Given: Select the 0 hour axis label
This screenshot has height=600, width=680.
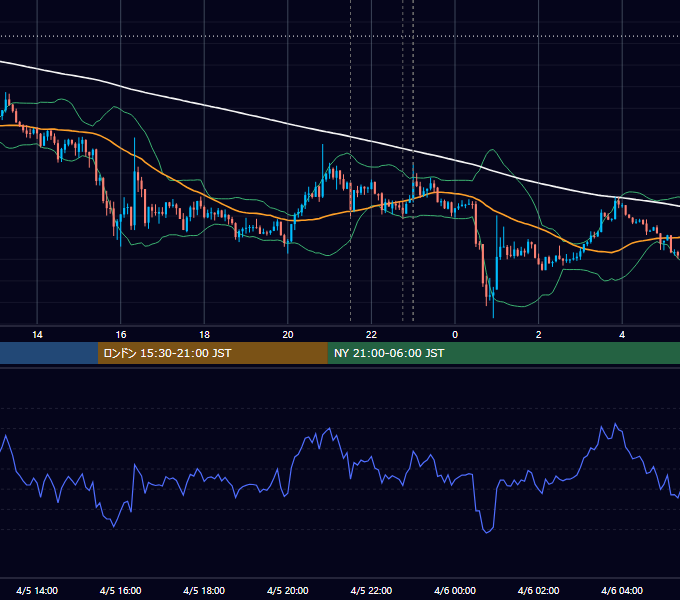Looking at the screenshot, I should (455, 335).
